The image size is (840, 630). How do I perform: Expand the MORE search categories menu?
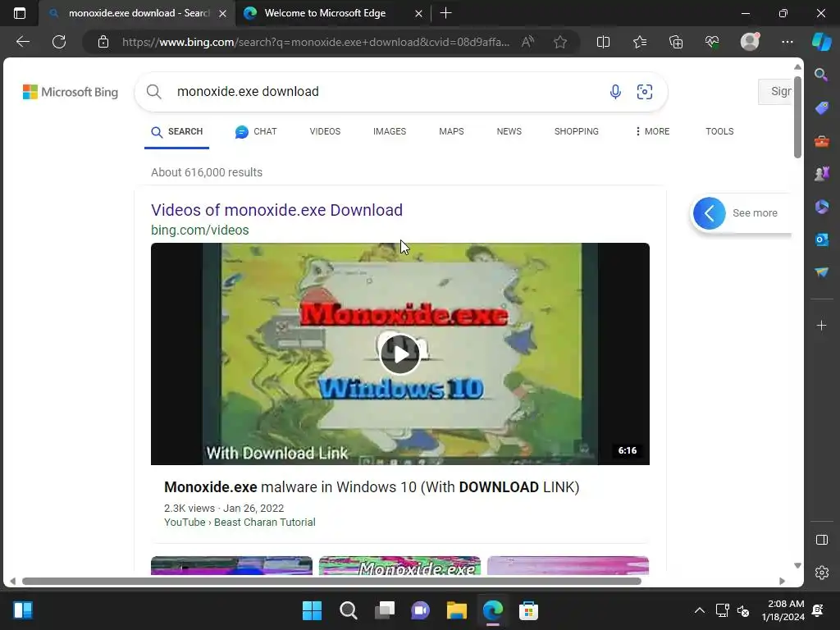[x=652, y=131]
